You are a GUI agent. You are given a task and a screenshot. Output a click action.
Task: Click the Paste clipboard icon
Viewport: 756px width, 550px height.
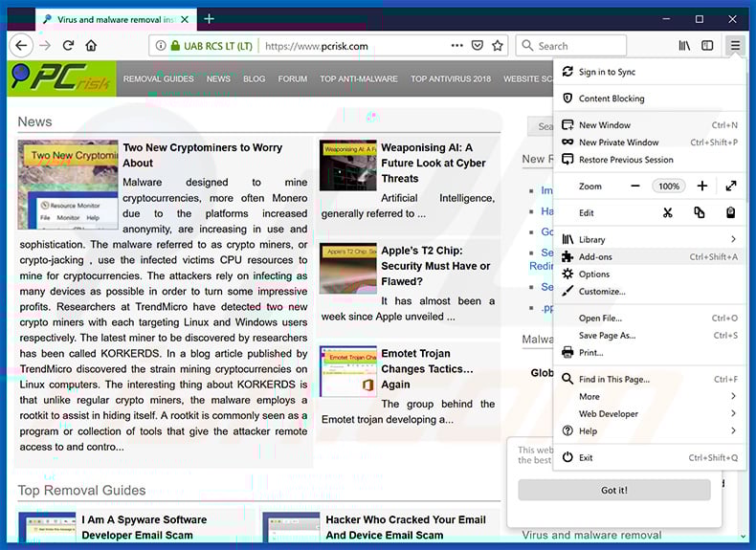point(731,212)
